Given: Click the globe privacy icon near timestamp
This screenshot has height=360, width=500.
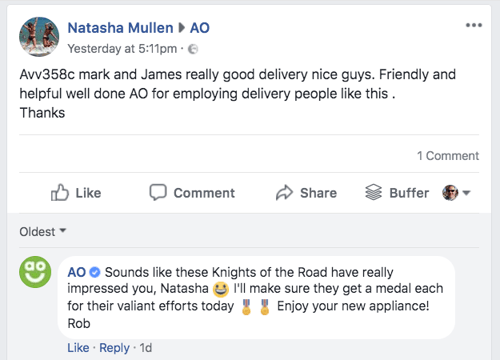Looking at the screenshot, I should [193, 49].
